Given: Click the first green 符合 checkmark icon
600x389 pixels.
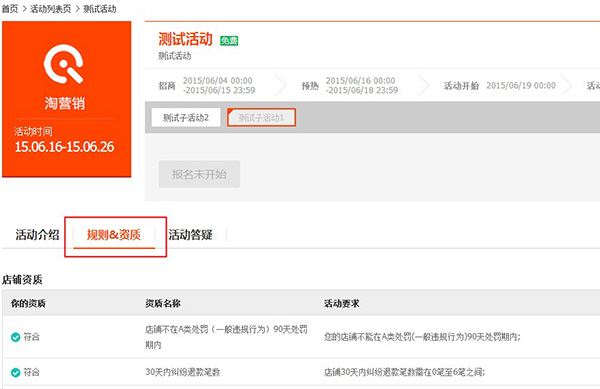Looking at the screenshot, I should pyautogui.click(x=15, y=337).
